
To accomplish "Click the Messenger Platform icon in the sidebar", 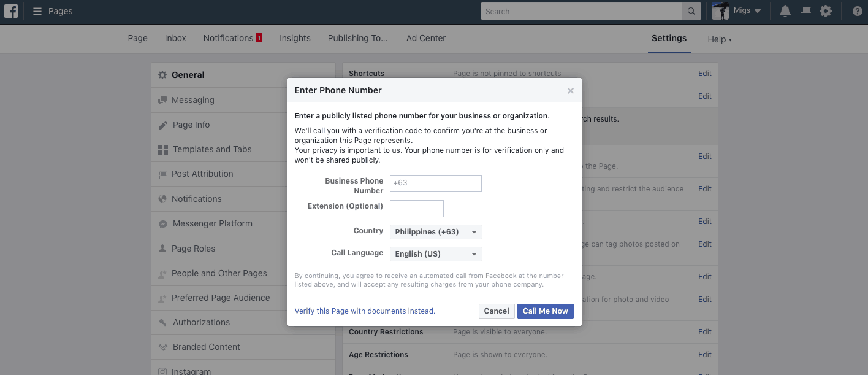I will tap(162, 223).
